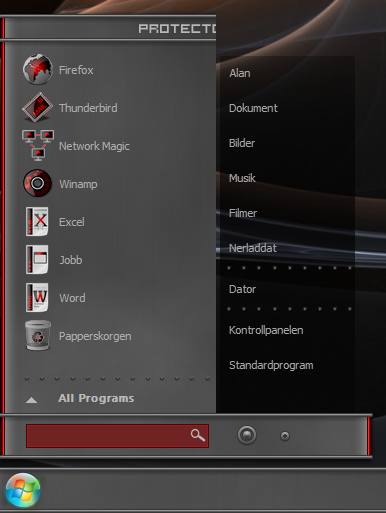Viewport: 386px width, 513px height.
Task: Open the All Programs list
Action: (x=96, y=398)
